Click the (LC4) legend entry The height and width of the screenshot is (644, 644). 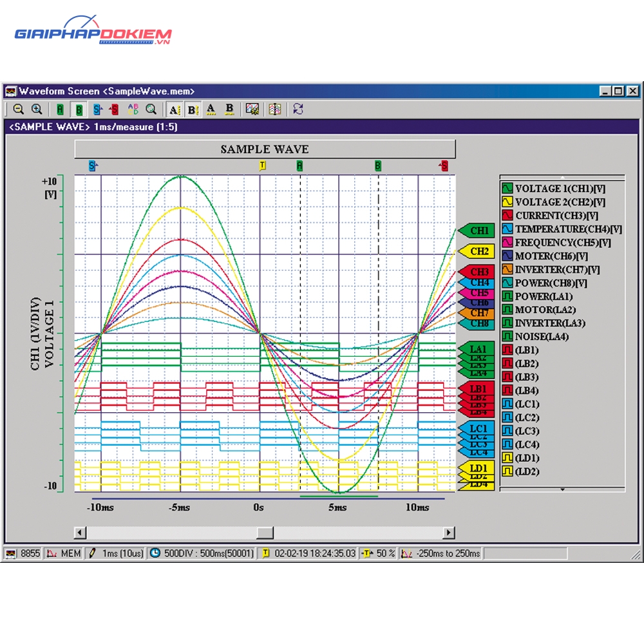521,444
